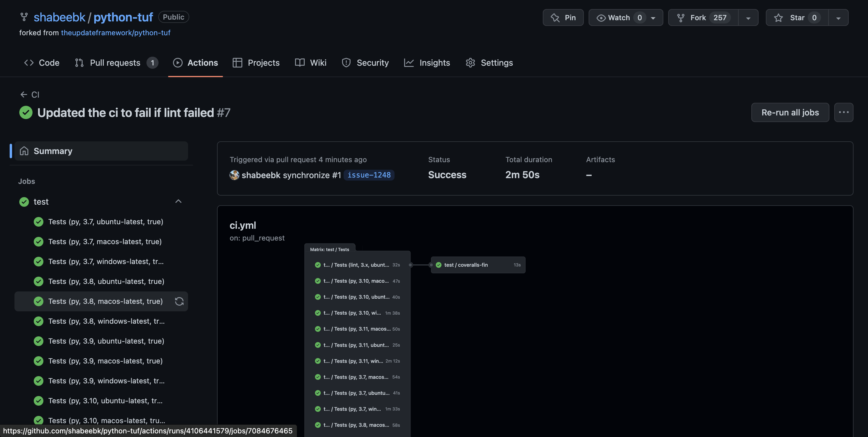
Task: Click the Settings gear tab
Action: 489,63
